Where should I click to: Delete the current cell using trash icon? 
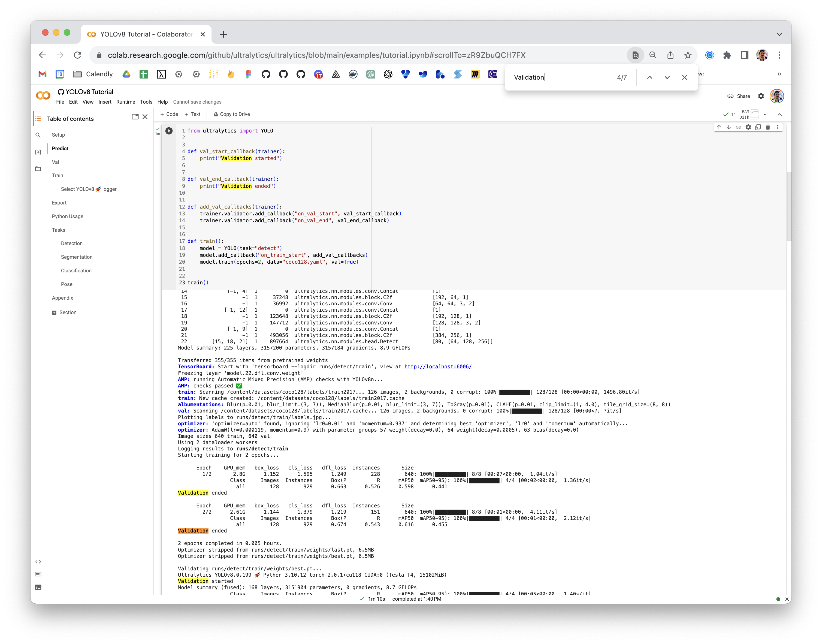pyautogui.click(x=768, y=127)
